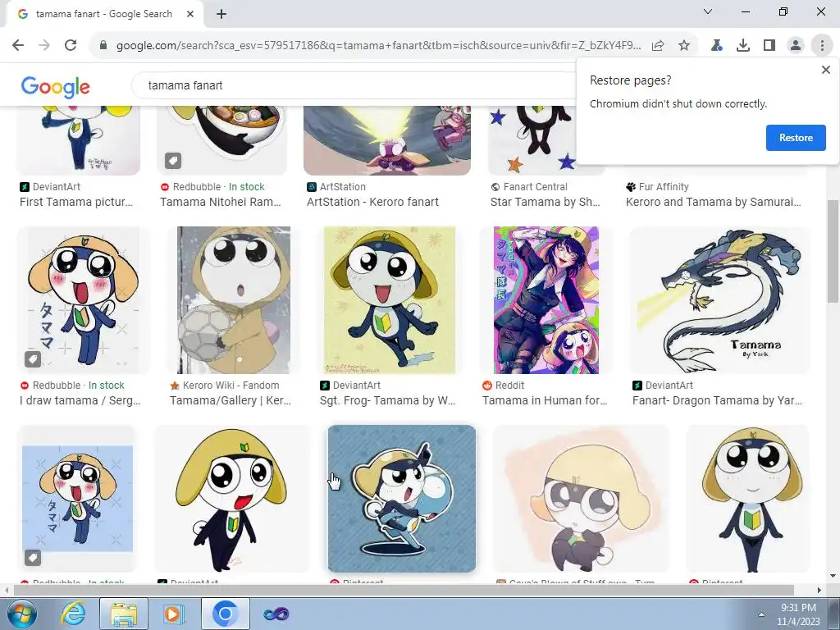Image resolution: width=840 pixels, height=630 pixels.
Task: Click the Reddit source icon
Action: pyautogui.click(x=487, y=386)
